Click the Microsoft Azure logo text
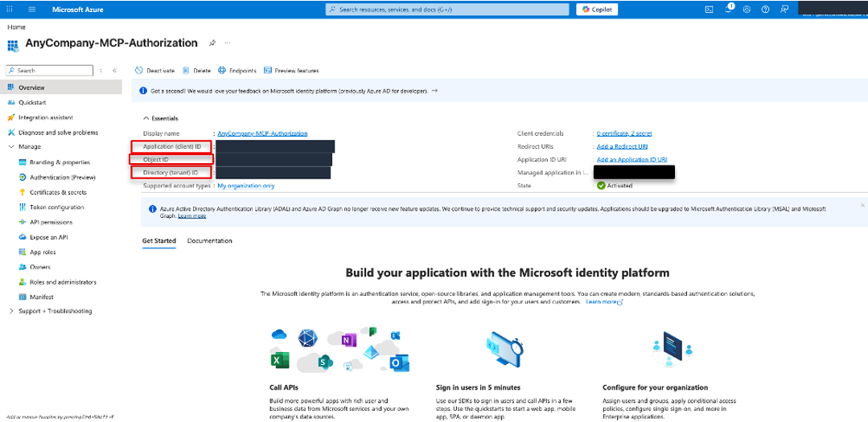 77,10
